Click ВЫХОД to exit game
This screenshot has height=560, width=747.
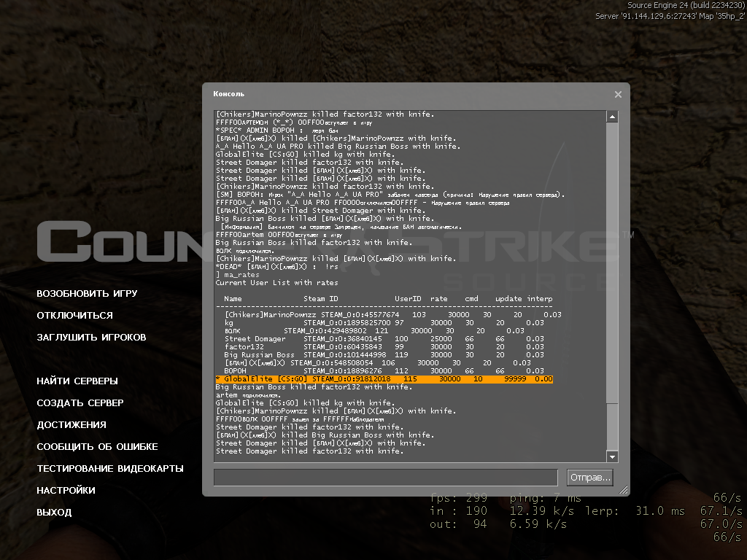coord(54,513)
